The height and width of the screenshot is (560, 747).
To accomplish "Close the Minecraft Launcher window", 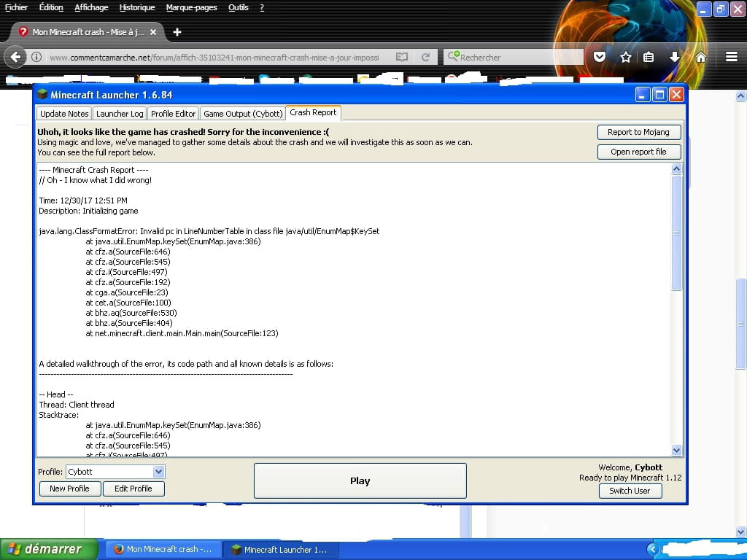I will pyautogui.click(x=676, y=95).
